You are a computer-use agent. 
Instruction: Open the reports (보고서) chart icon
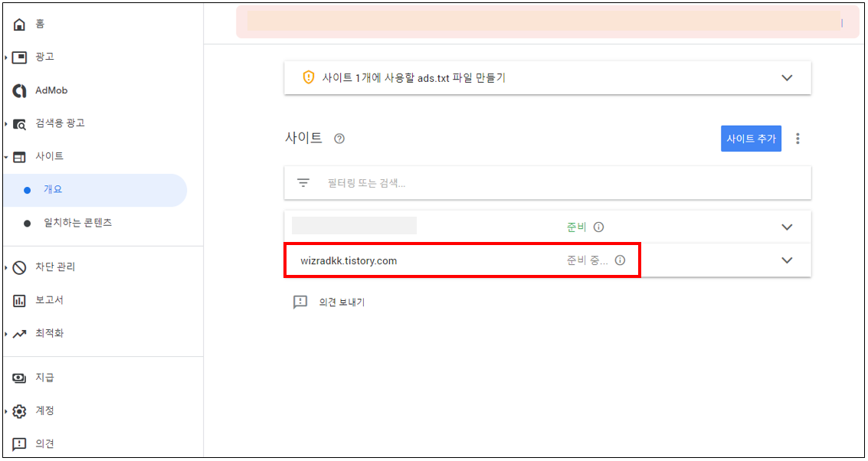(x=19, y=301)
